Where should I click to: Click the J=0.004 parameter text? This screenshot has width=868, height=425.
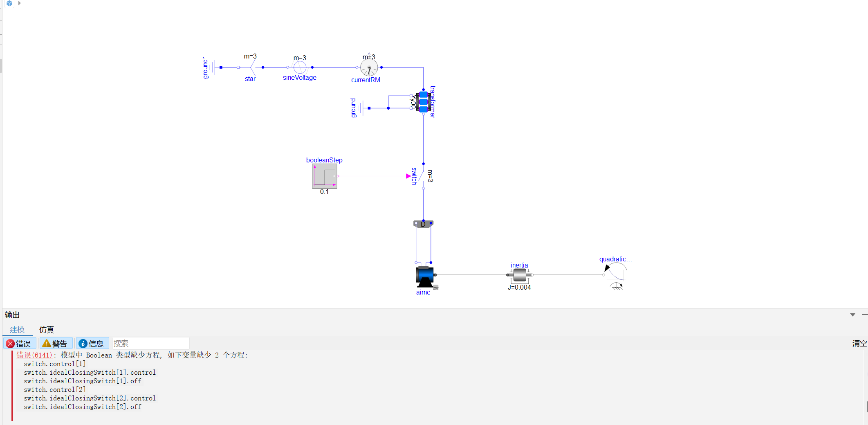coord(519,288)
